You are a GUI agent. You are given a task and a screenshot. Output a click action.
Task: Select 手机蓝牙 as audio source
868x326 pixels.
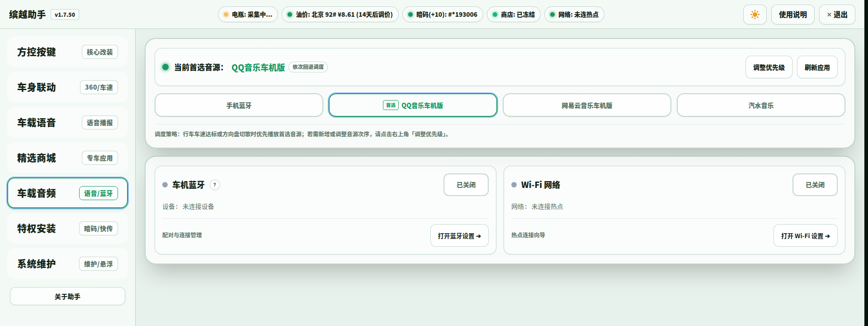(x=239, y=105)
